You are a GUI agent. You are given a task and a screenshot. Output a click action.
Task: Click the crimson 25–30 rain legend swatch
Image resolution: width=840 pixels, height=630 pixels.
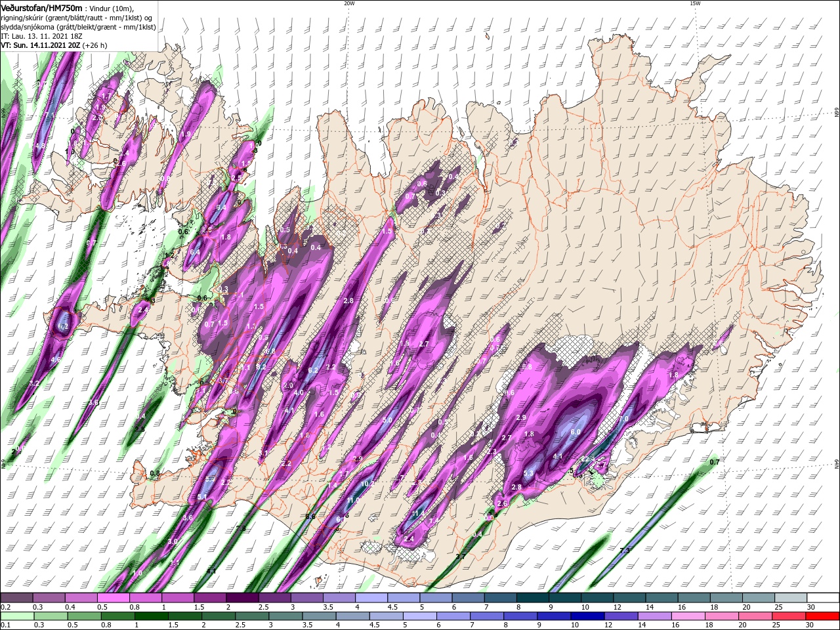point(789,616)
